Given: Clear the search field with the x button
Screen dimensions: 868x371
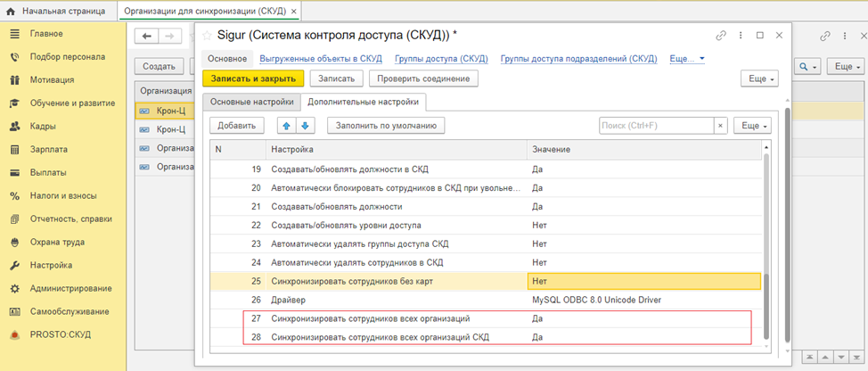Looking at the screenshot, I should 720,126.
